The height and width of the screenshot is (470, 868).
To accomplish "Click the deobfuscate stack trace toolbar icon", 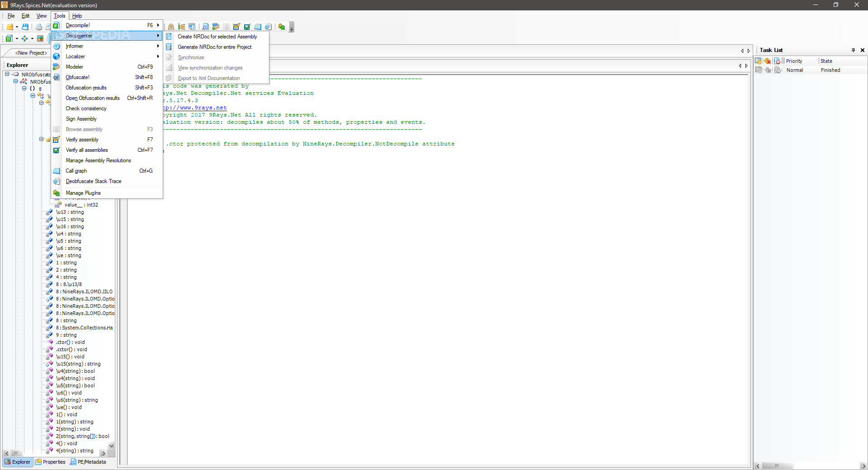I will coord(268,27).
